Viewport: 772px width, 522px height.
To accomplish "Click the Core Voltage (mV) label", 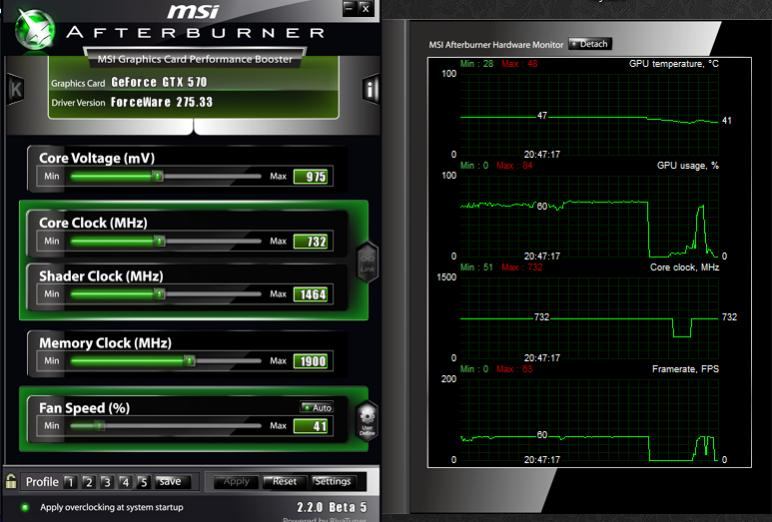I will pyautogui.click(x=96, y=158).
